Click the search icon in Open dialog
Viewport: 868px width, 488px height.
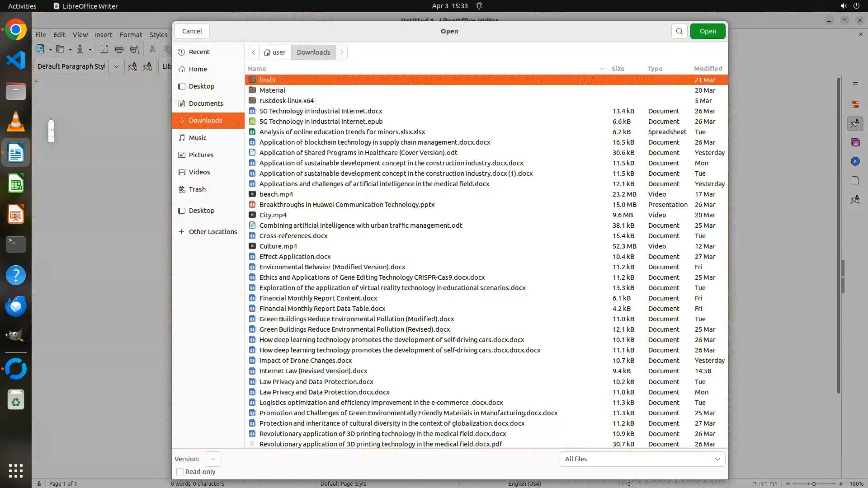(x=679, y=31)
